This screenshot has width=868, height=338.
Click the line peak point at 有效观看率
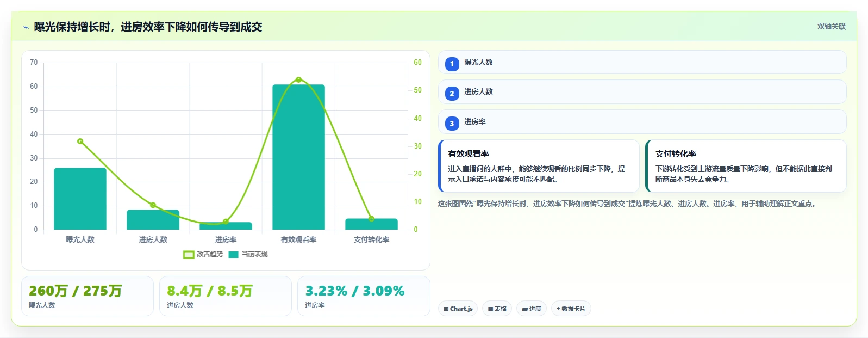298,80
